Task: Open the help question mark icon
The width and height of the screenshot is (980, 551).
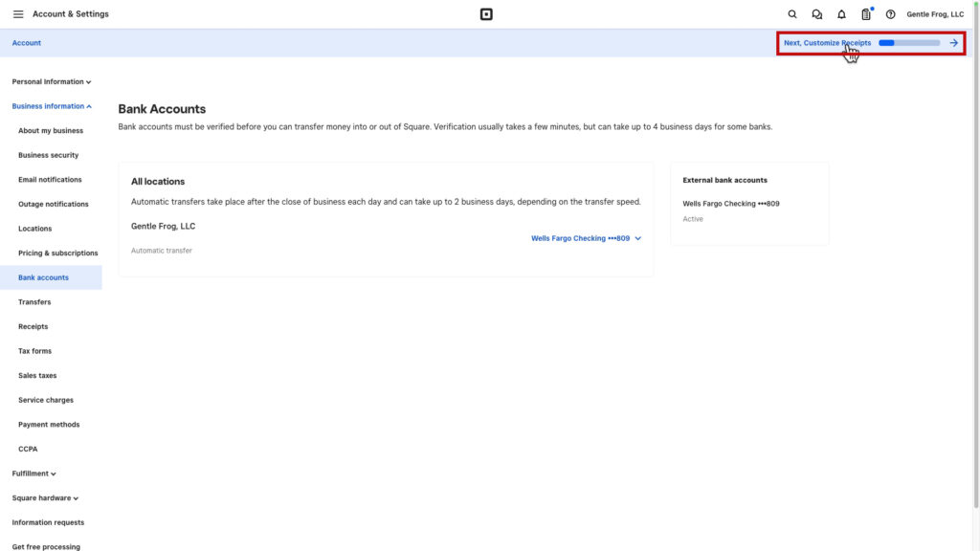Action: (890, 14)
